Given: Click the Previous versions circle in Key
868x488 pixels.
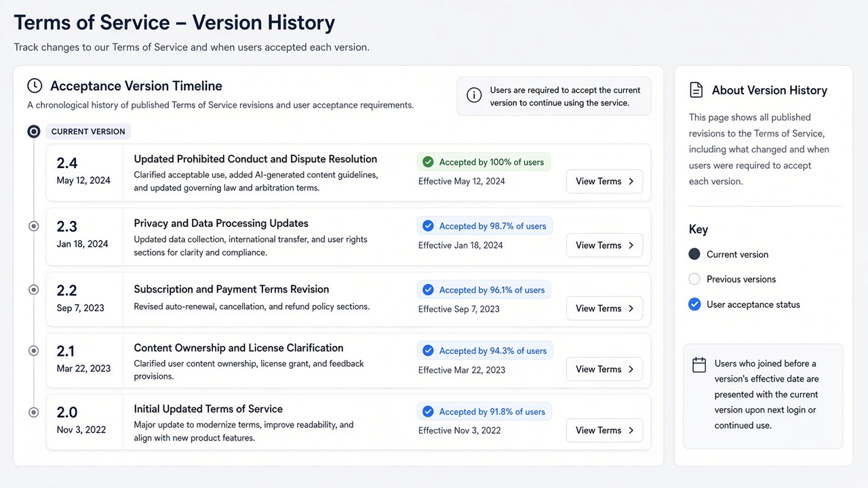Looking at the screenshot, I should (x=694, y=279).
